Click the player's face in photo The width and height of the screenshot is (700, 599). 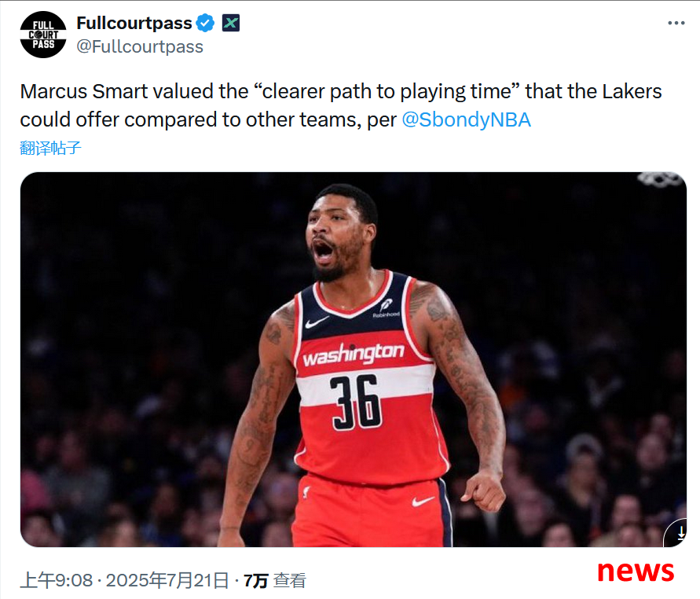(x=335, y=237)
